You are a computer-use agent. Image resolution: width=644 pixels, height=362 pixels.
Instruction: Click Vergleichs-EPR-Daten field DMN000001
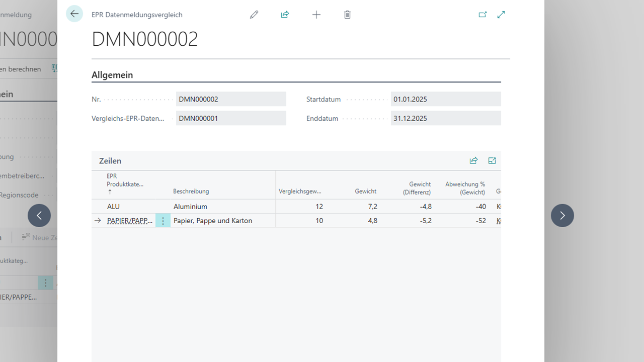click(231, 118)
